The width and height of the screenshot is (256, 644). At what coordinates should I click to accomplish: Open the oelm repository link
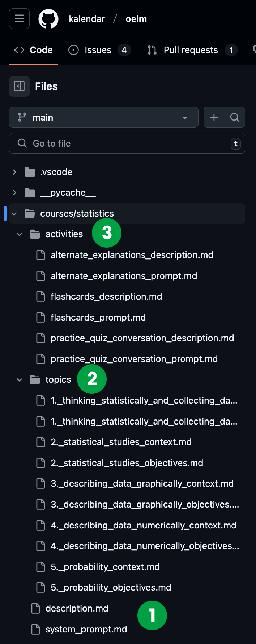tap(136, 19)
